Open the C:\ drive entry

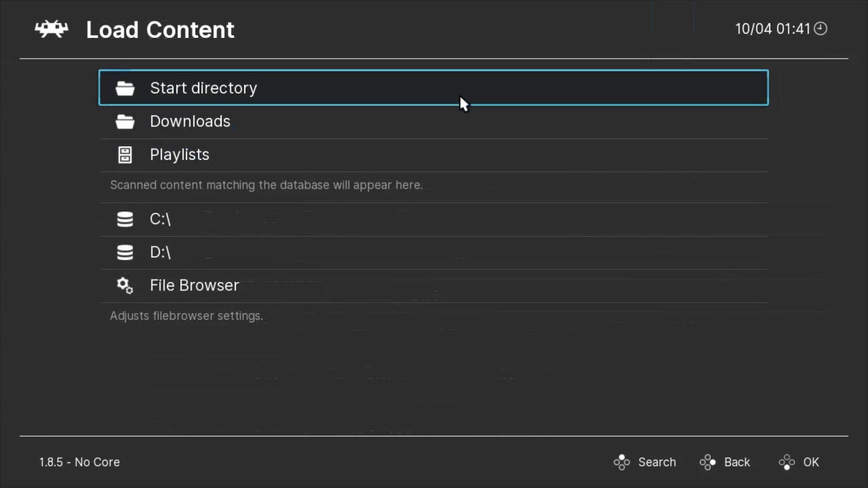pyautogui.click(x=160, y=219)
